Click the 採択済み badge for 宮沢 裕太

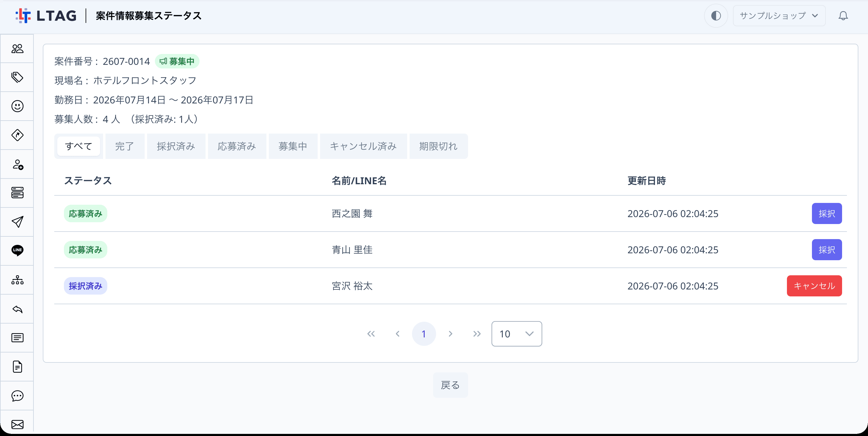point(86,286)
